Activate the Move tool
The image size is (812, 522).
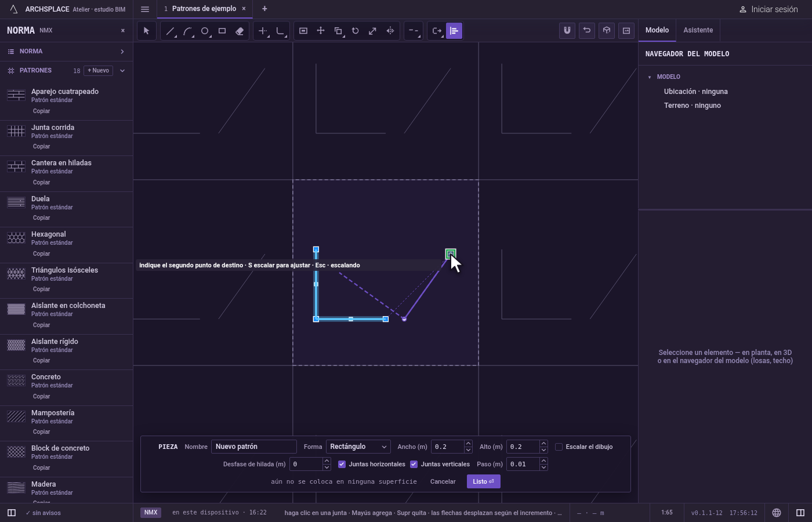[x=321, y=31]
